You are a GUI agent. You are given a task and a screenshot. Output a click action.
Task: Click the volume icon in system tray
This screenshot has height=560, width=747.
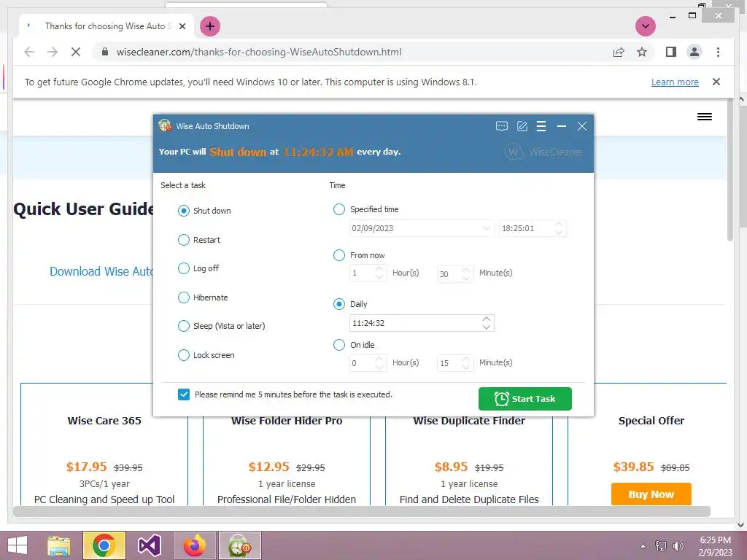pos(678,546)
